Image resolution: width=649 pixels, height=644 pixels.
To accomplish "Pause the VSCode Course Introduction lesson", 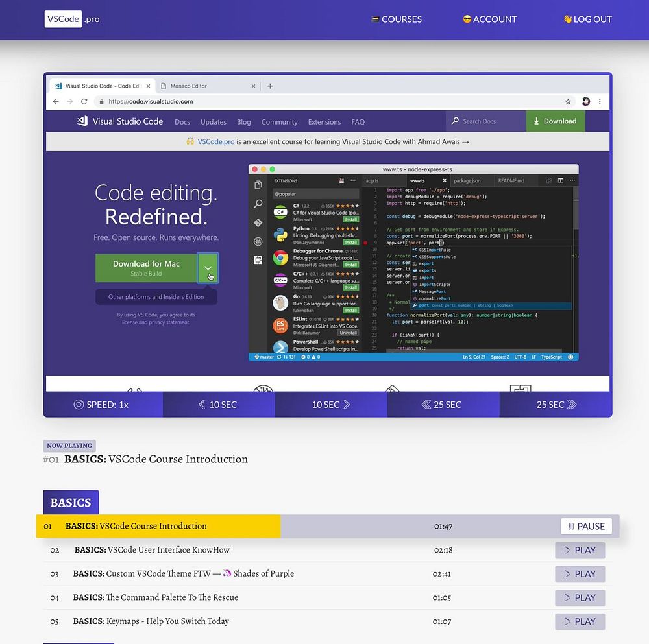I will [x=586, y=526].
